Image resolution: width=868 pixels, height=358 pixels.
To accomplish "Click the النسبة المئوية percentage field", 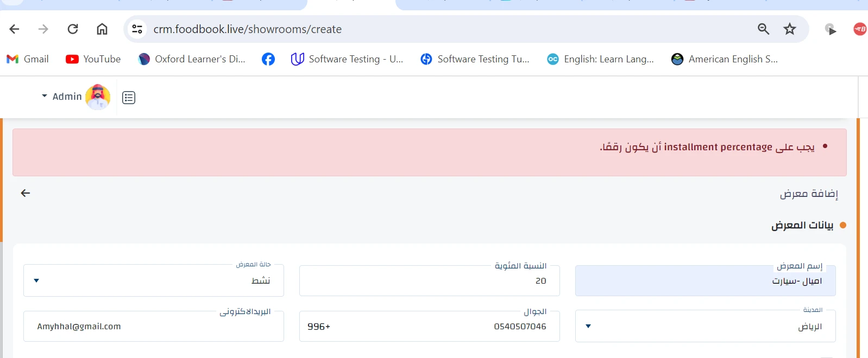I will [429, 281].
